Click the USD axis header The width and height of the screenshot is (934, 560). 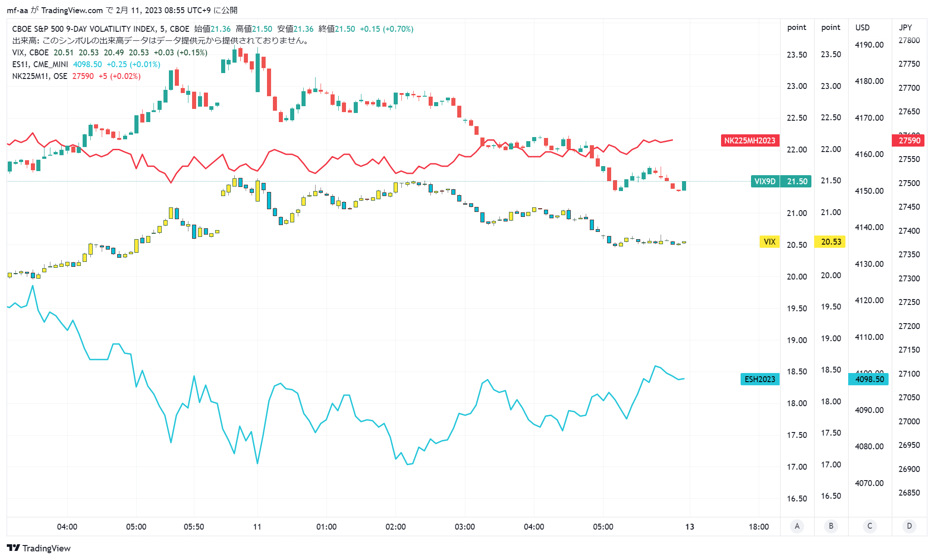click(862, 28)
